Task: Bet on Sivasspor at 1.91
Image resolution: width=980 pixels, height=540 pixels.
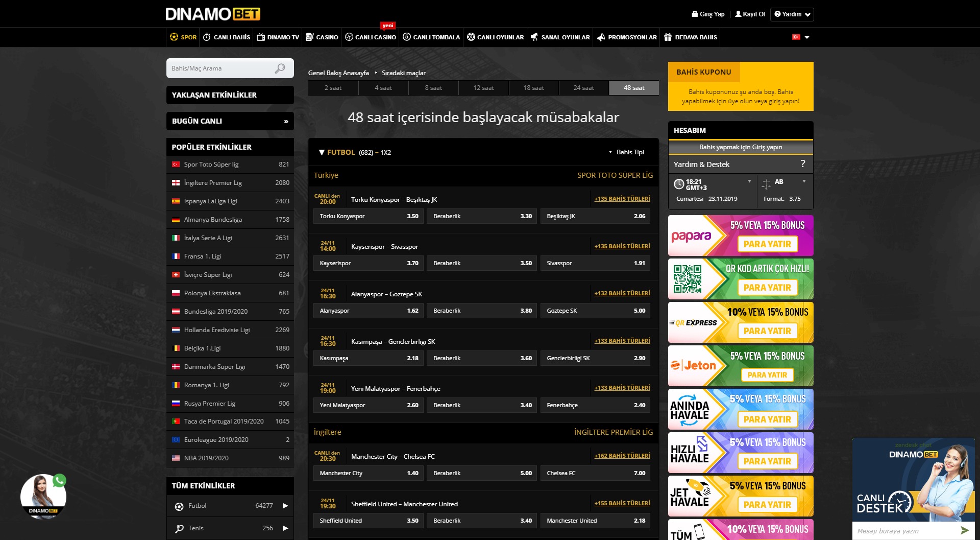Action: click(595, 263)
